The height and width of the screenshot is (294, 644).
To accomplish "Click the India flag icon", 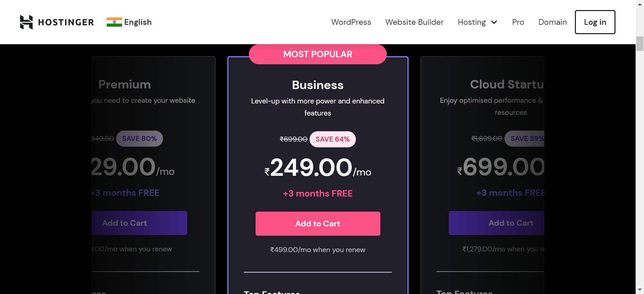I will 114,22.
